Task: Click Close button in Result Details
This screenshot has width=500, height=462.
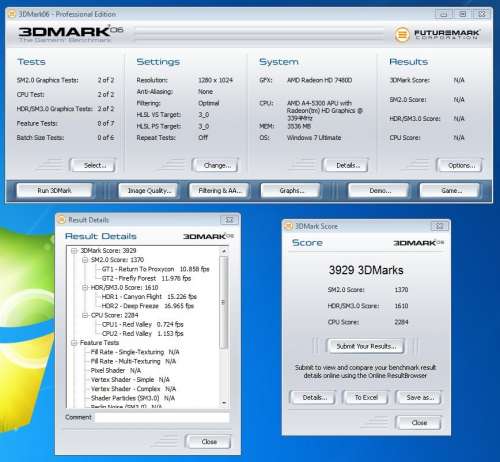Action: tap(208, 442)
